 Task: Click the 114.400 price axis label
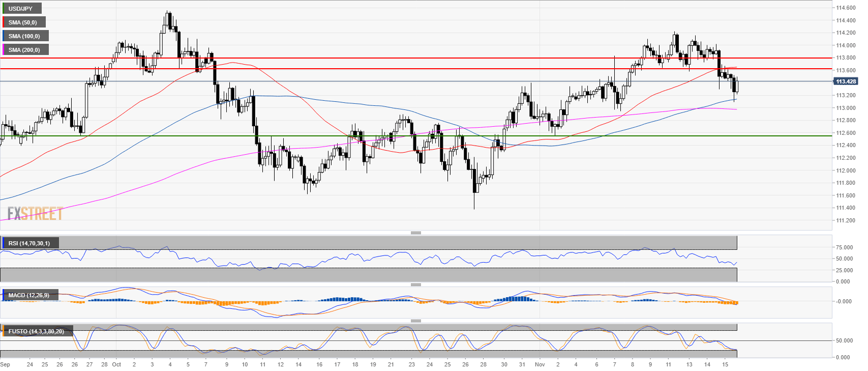tap(846, 20)
